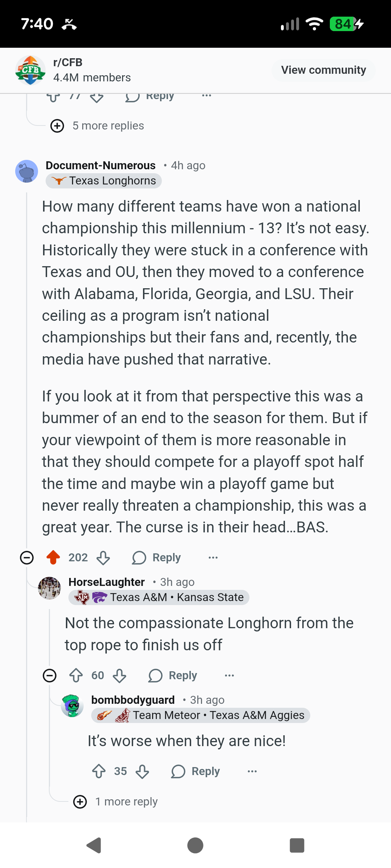The image size is (391, 868).
Task: Tap View community button
Action: (x=323, y=70)
